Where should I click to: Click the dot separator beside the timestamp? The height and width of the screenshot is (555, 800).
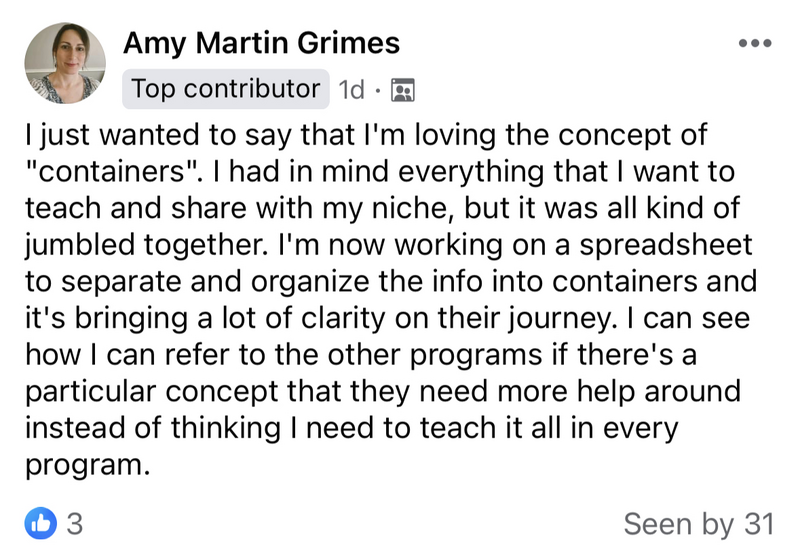(378, 91)
